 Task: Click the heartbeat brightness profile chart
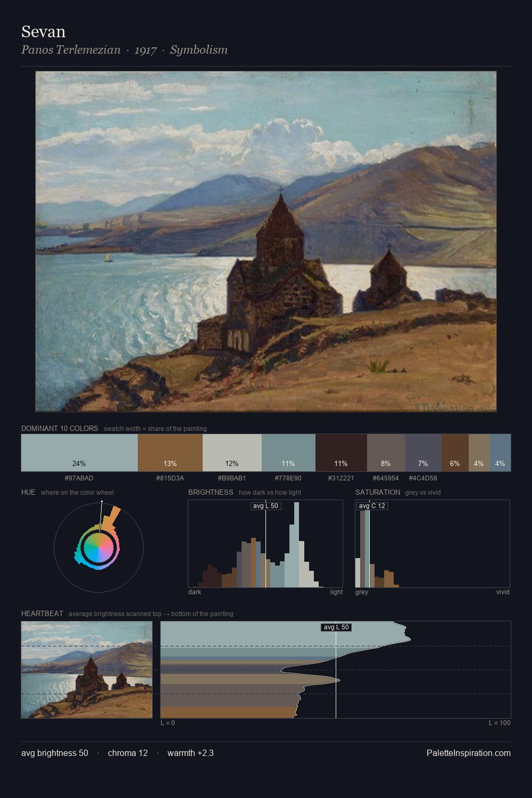coord(336,670)
